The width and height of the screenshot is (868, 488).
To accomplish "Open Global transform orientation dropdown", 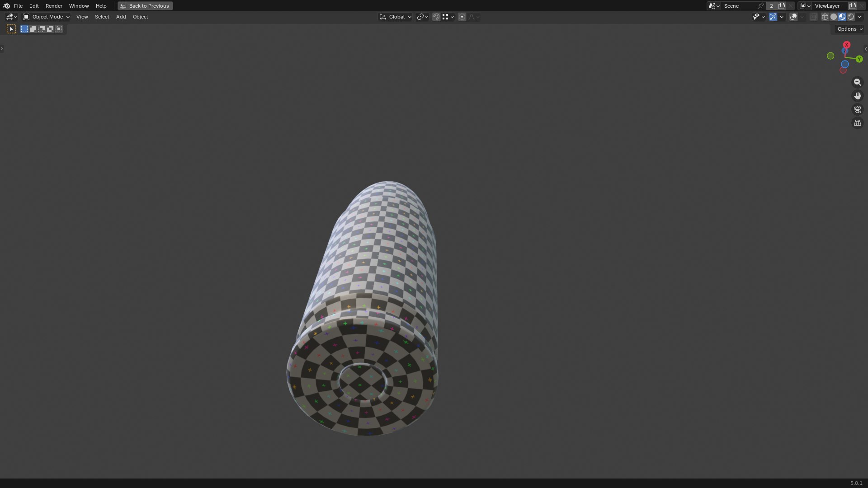I will pyautogui.click(x=396, y=17).
